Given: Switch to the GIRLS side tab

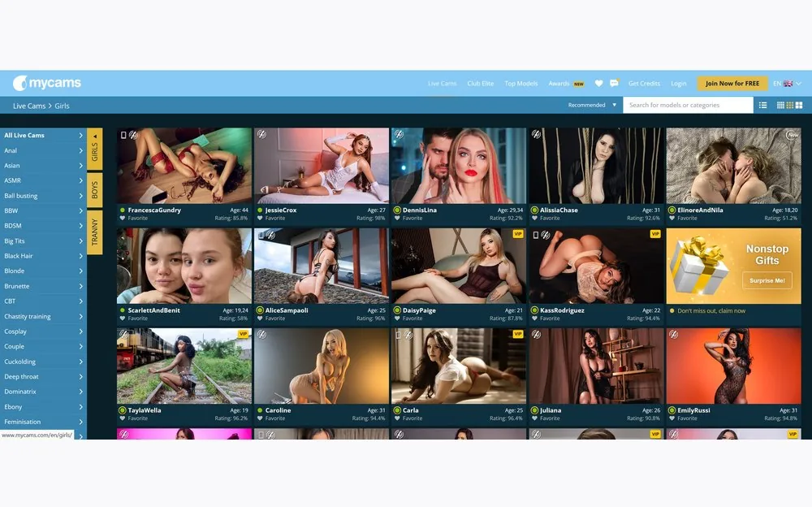Looking at the screenshot, I should (x=95, y=149).
